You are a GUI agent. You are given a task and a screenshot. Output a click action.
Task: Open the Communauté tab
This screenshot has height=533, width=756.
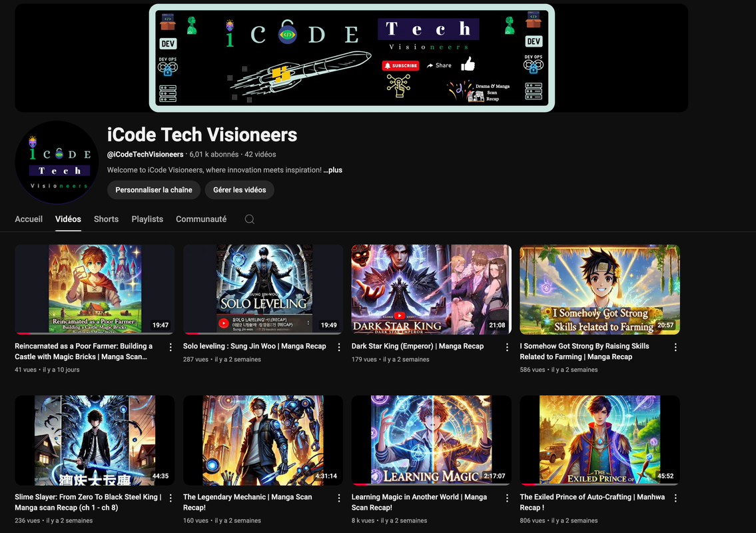[x=201, y=219]
